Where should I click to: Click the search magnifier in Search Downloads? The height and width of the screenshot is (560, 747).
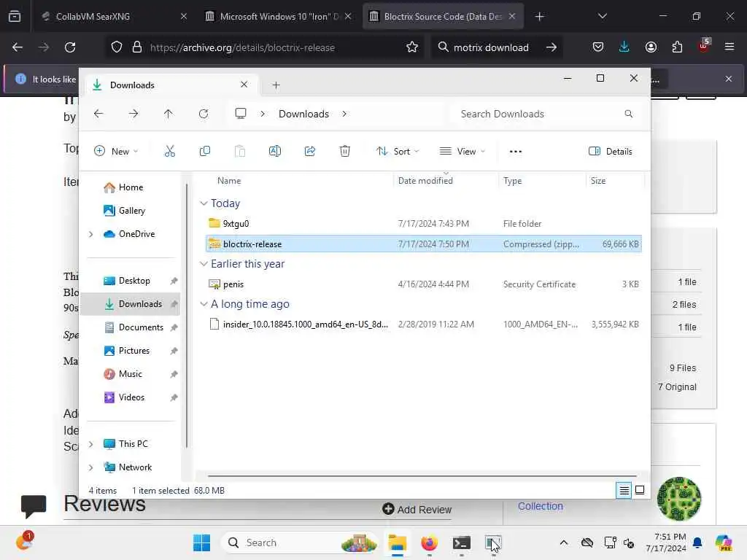click(x=628, y=114)
